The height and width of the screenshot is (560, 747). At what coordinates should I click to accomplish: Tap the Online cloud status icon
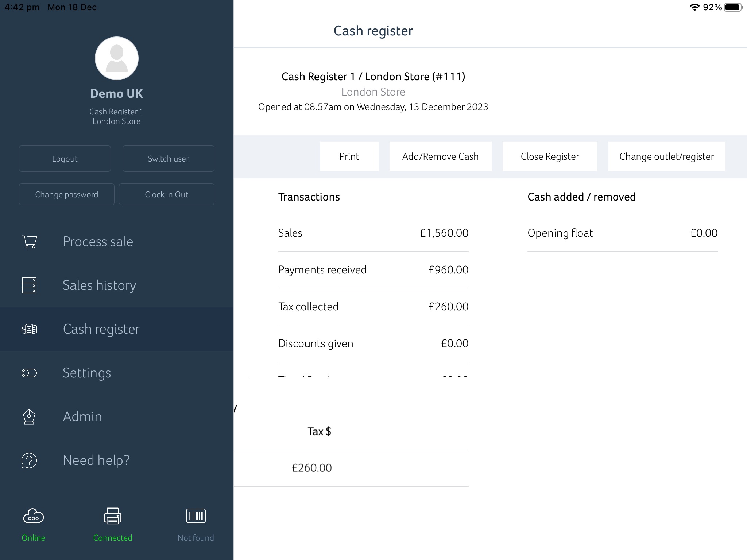(x=34, y=516)
